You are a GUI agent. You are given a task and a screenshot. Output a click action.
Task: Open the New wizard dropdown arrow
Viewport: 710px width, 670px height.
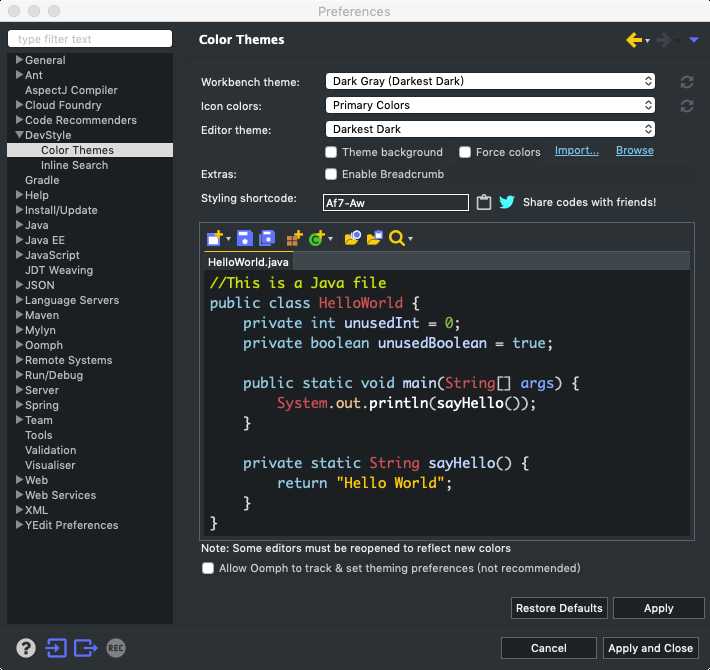(228, 239)
